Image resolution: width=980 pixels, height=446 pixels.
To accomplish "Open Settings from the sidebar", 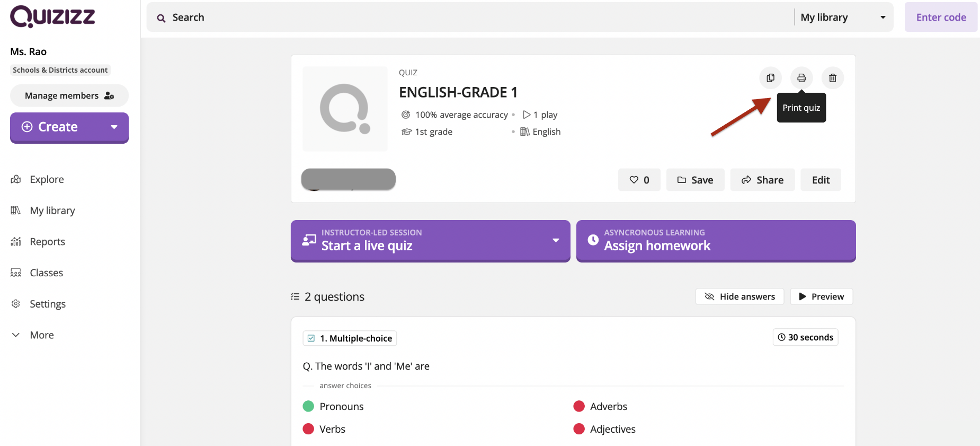I will [x=48, y=304].
